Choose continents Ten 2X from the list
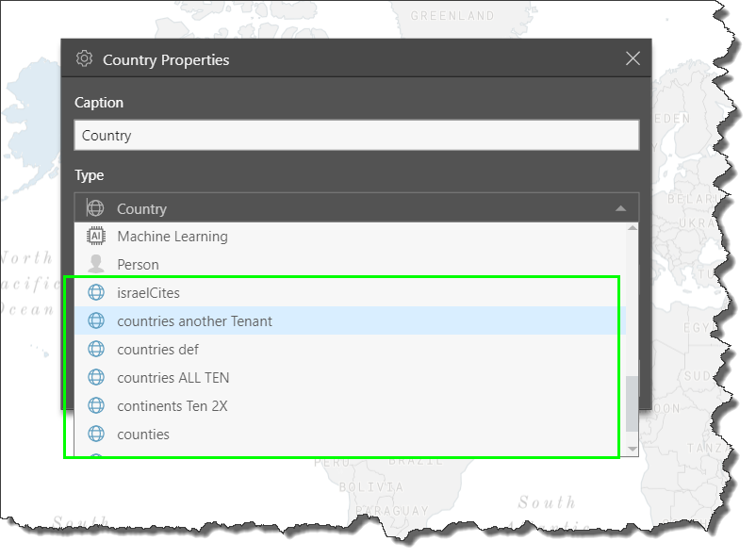The height and width of the screenshot is (558, 756). [172, 406]
